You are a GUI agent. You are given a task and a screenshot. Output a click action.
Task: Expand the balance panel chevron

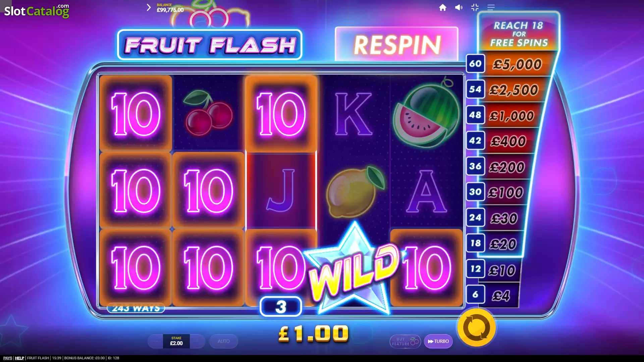pyautogui.click(x=149, y=7)
